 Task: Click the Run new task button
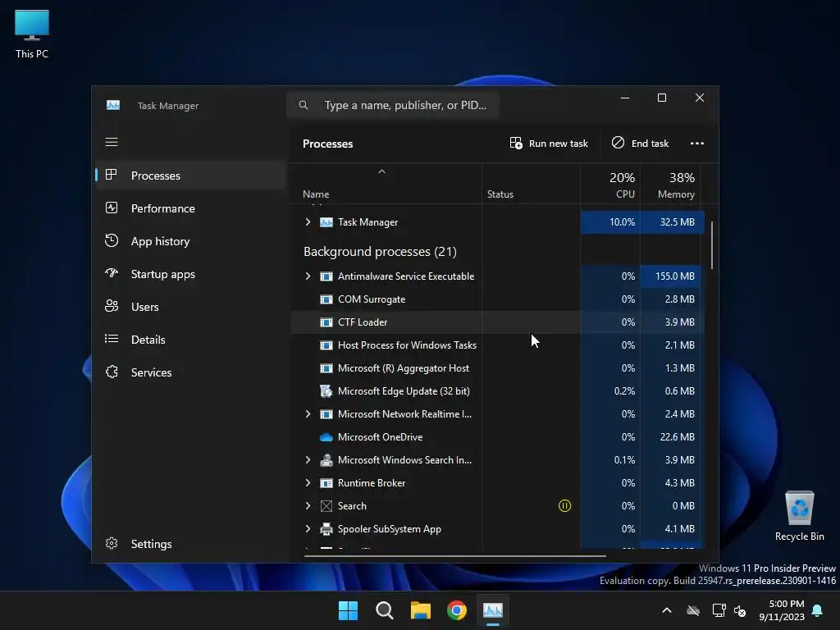[x=549, y=143]
